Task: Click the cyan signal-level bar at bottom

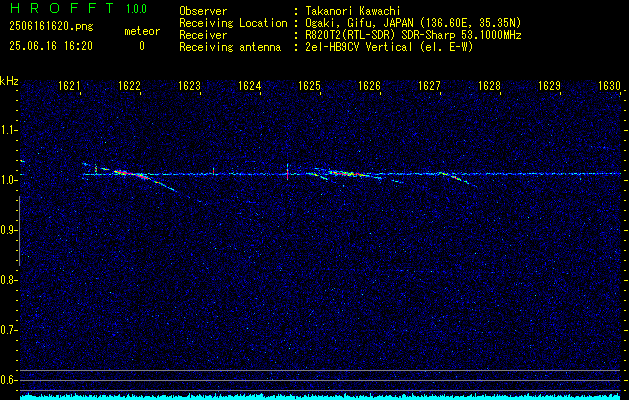Action: click(x=321, y=397)
